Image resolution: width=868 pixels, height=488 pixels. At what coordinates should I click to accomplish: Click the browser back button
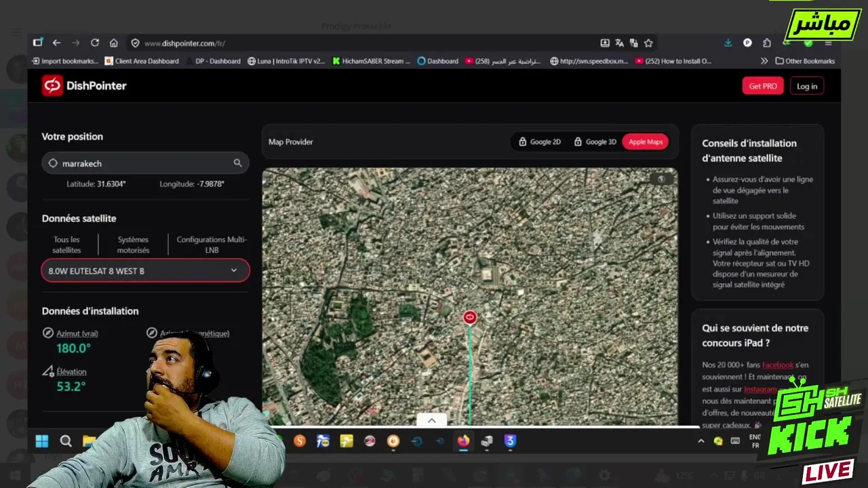coord(57,43)
